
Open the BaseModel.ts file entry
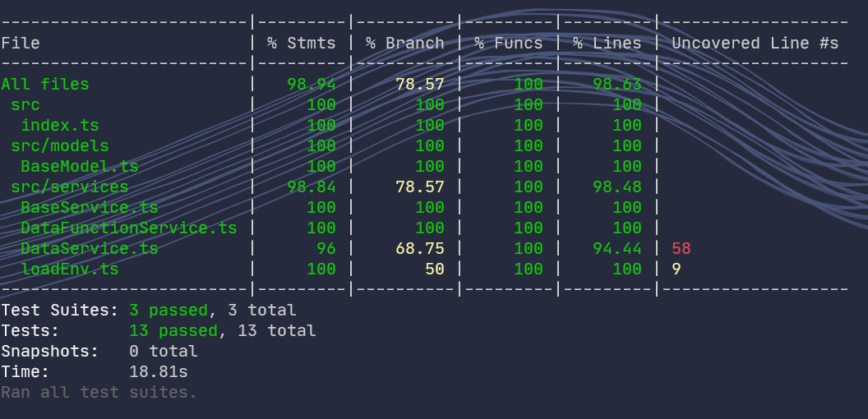pyautogui.click(x=80, y=166)
